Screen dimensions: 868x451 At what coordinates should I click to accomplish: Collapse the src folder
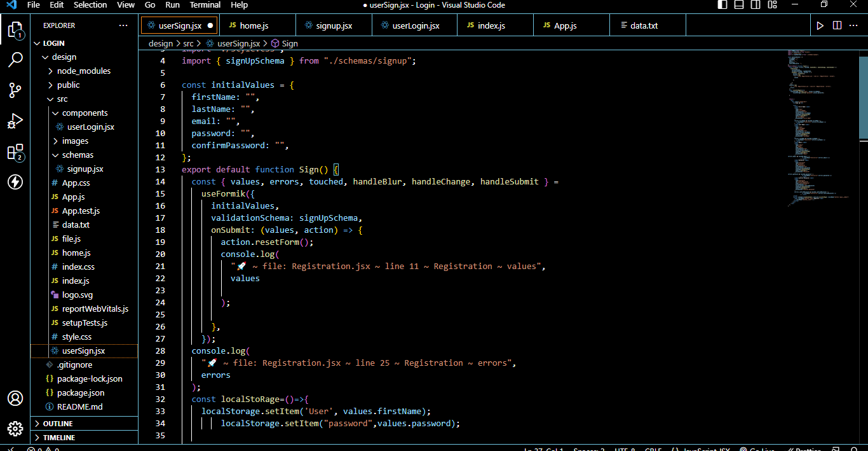click(51, 99)
